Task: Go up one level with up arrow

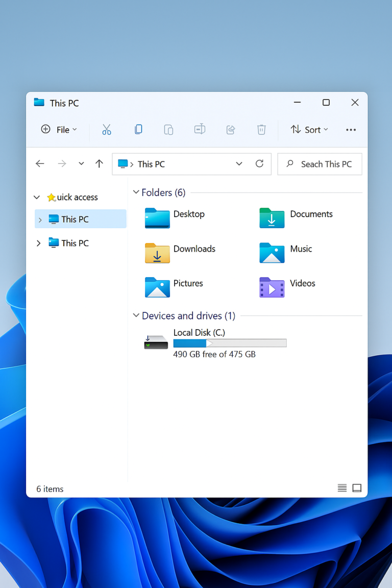Action: (99, 164)
